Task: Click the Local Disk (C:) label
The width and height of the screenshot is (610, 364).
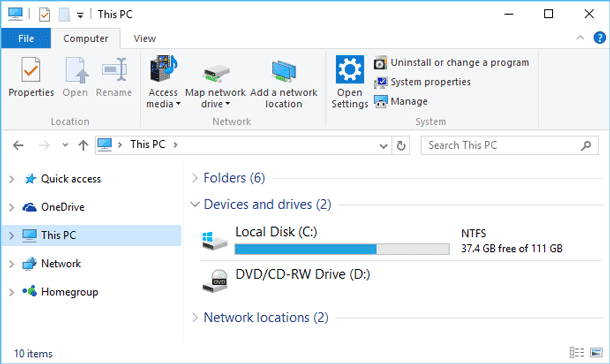Action: point(276,232)
